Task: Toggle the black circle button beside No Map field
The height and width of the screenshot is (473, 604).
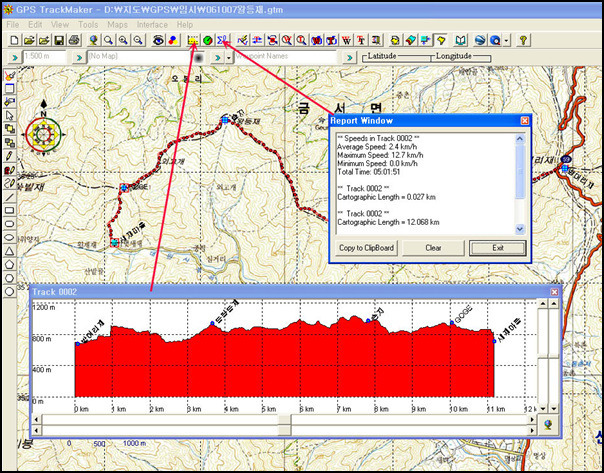Action: tap(198, 58)
